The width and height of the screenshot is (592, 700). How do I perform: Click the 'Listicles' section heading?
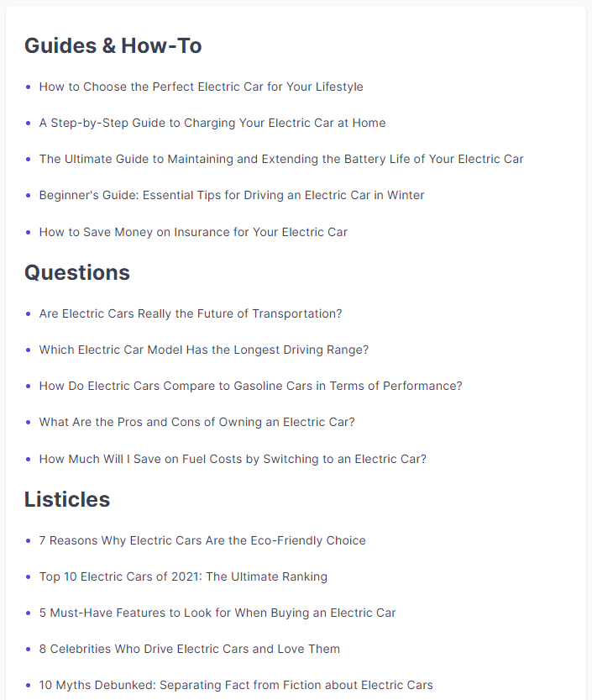67,499
